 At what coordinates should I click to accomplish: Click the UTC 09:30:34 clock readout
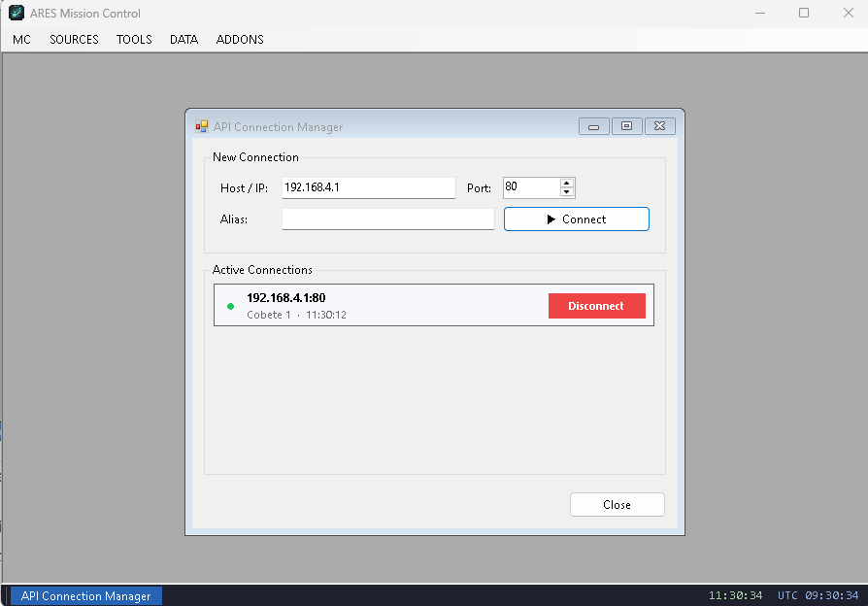(x=818, y=595)
